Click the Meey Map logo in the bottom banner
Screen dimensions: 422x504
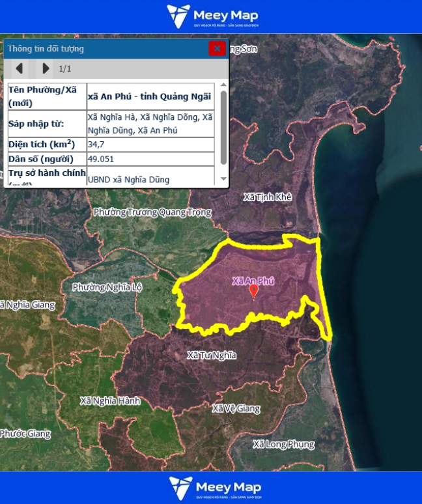pyautogui.click(x=212, y=488)
